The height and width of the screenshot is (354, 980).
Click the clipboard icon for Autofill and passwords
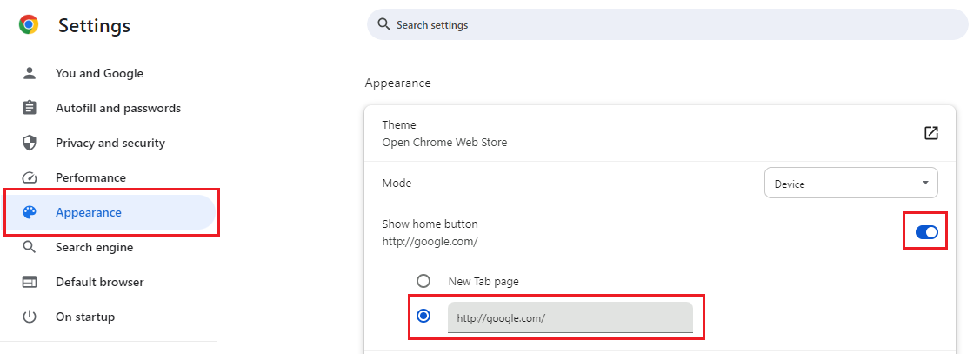coord(30,108)
